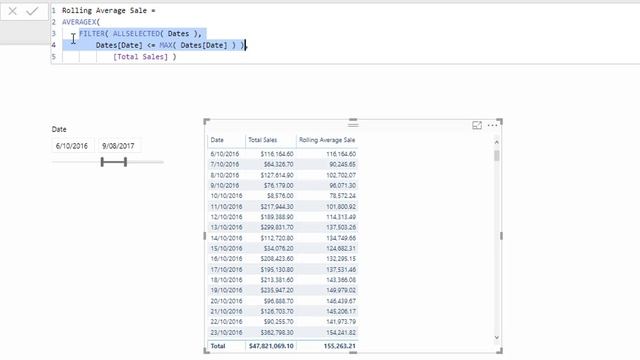Viewport: 640px width, 360px height.
Task: Sort by Total Sales column header
Action: tap(262, 140)
